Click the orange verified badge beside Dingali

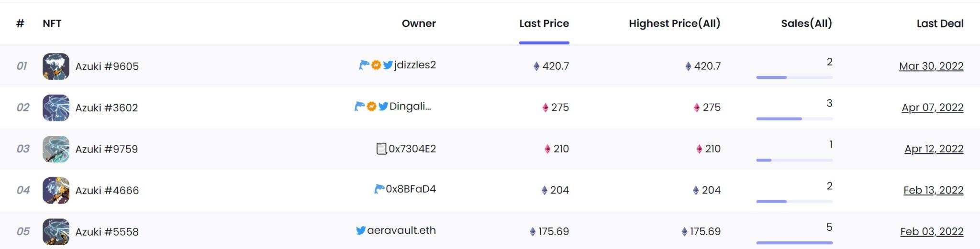pos(371,107)
